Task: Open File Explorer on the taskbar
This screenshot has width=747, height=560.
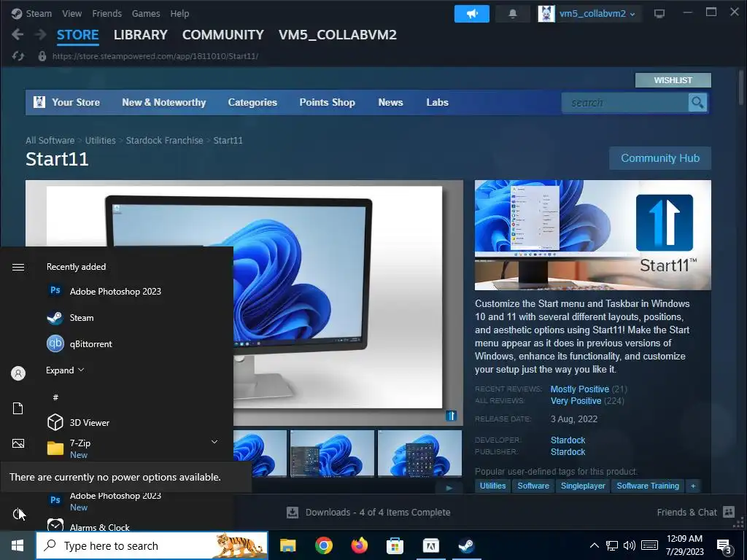Action: (287, 545)
